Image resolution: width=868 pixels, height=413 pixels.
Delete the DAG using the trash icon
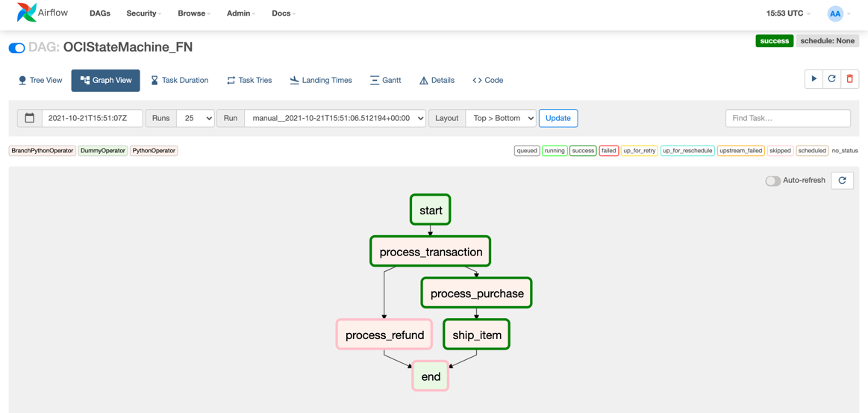[x=850, y=78]
